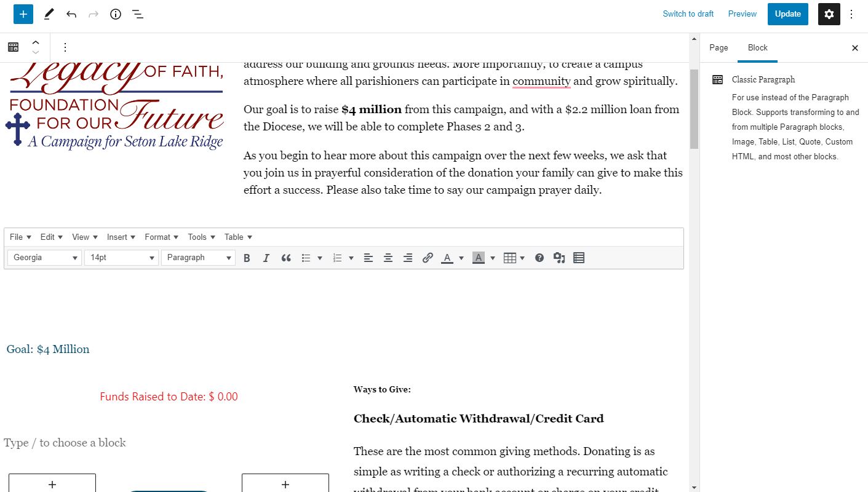Expand the Paragraph format dropdown
Image resolution: width=868 pixels, height=492 pixels.
pos(198,258)
